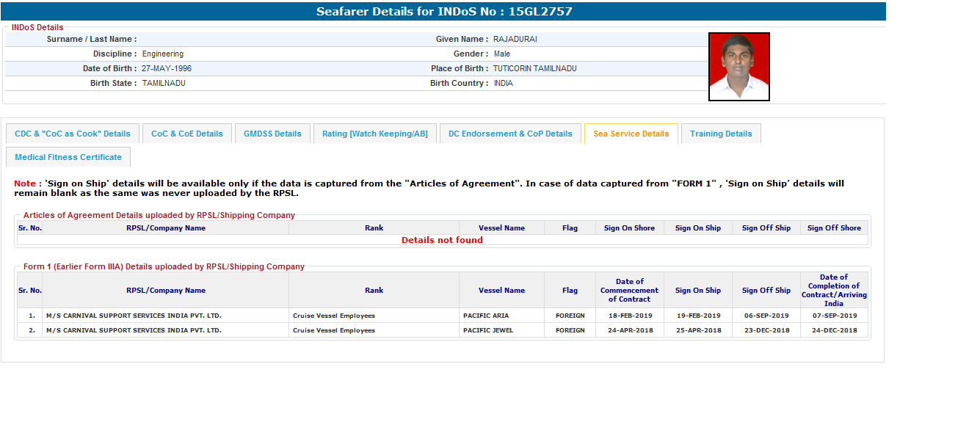Viewport: 980px width, 444px height.
Task: Click the PACIFIC ARIA vessel name cell
Action: [x=485, y=316]
